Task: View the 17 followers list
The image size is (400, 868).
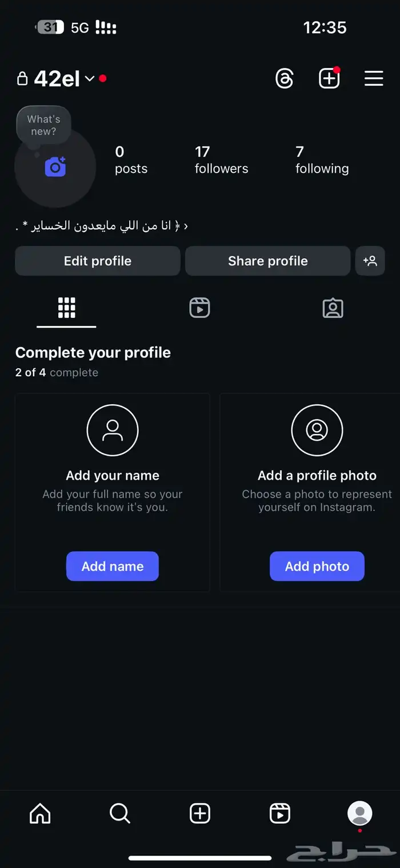Action: [221, 160]
